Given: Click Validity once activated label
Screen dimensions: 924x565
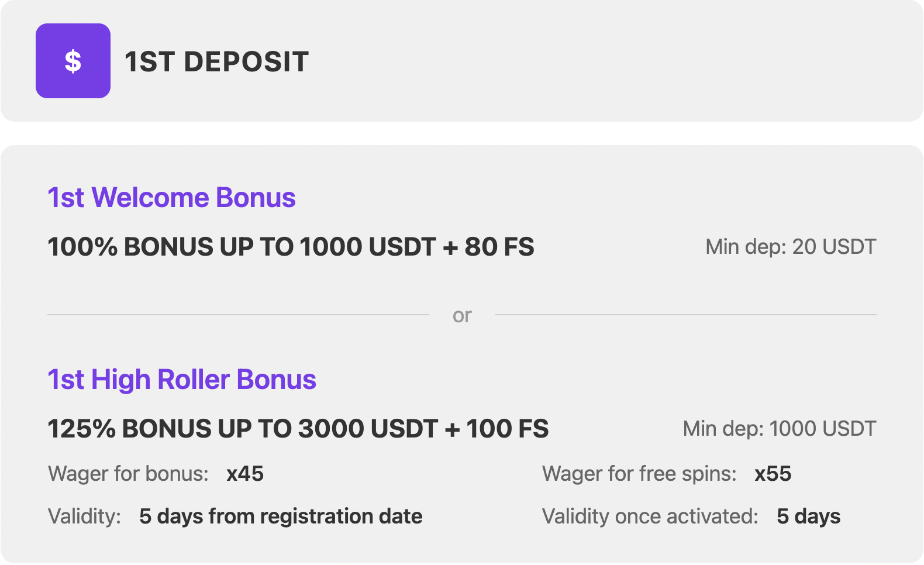Looking at the screenshot, I should (650, 516).
